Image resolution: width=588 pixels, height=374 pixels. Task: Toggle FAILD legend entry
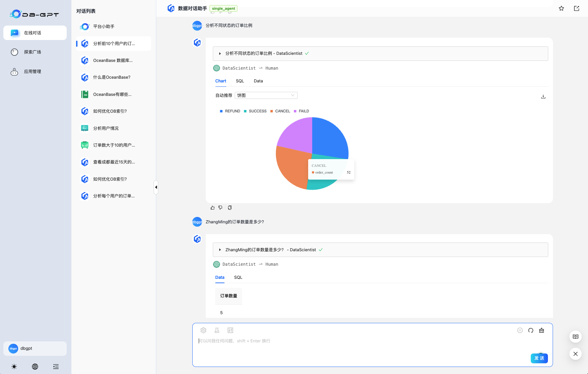pos(301,111)
